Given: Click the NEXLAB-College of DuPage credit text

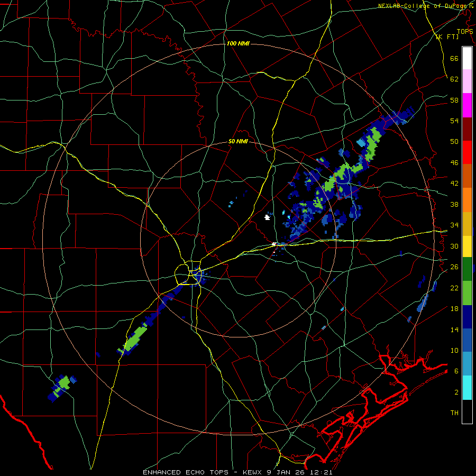Looking at the screenshot, I should pos(426,6).
